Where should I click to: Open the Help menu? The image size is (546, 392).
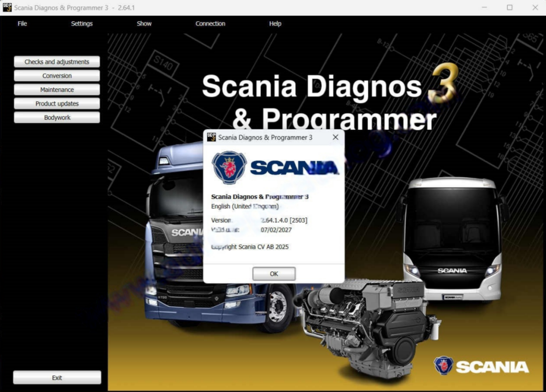point(275,24)
